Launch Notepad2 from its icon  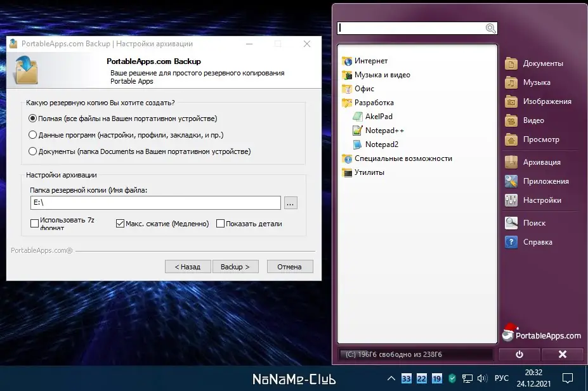357,144
